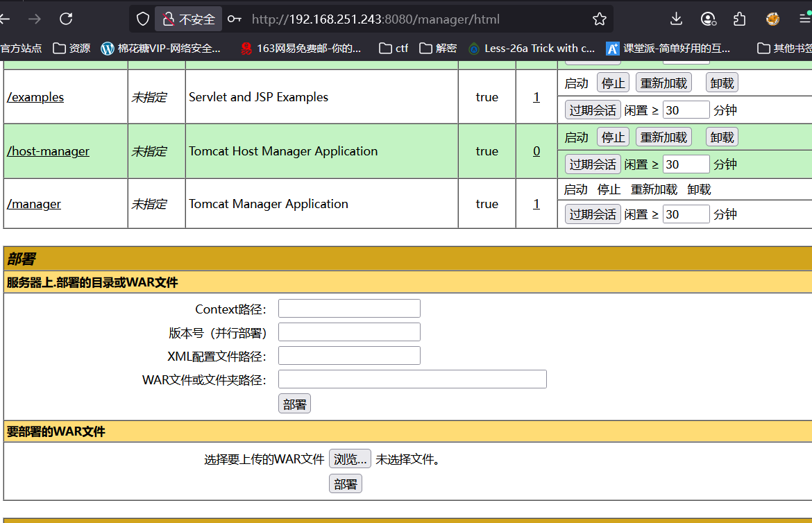This screenshot has width=812, height=523.
Task: Click 过期会话 for the /examples app
Action: (x=593, y=110)
